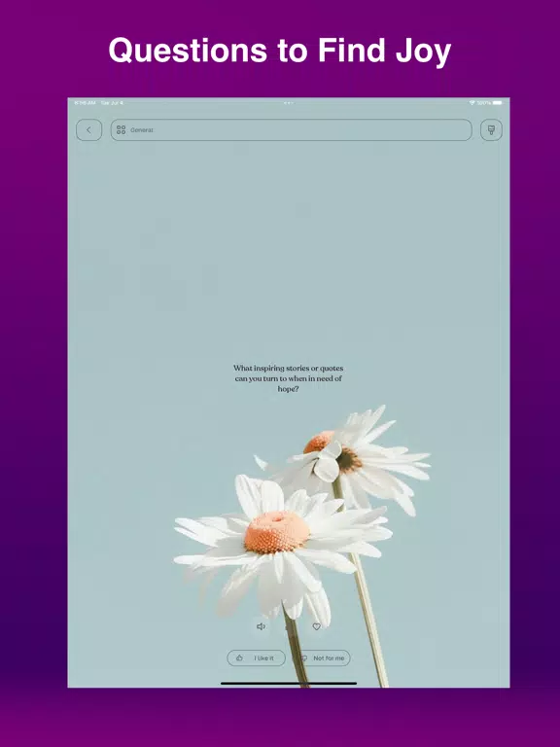Select the "General" category label

[x=142, y=129]
